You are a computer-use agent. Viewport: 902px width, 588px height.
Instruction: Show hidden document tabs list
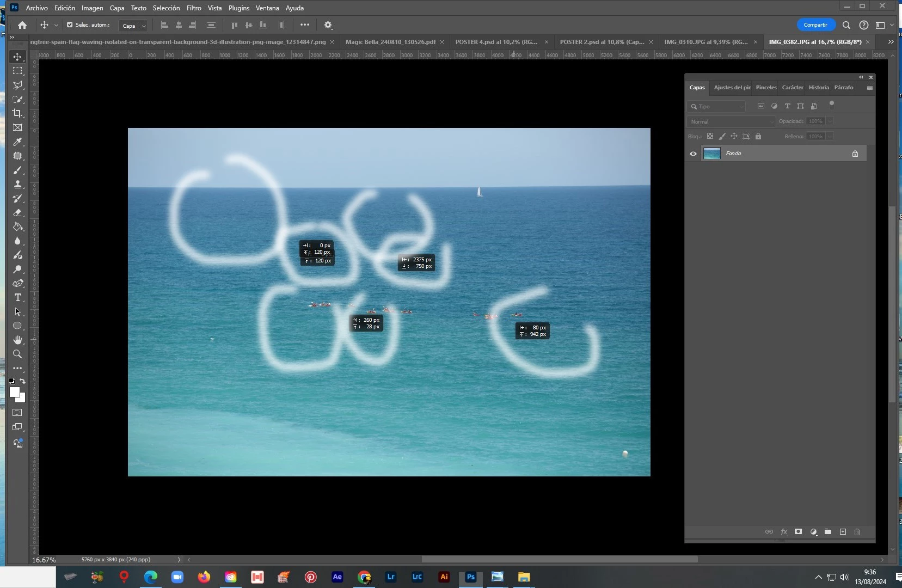891,42
